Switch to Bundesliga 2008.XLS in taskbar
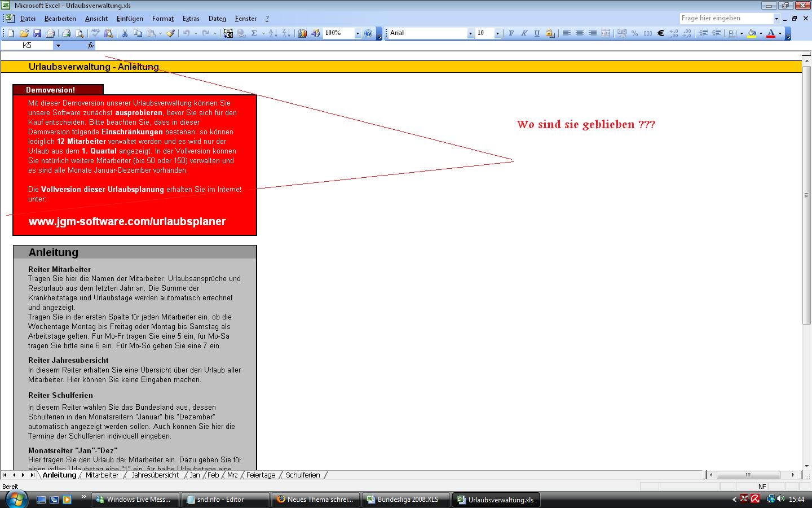Image resolution: width=812 pixels, height=508 pixels. pyautogui.click(x=407, y=500)
